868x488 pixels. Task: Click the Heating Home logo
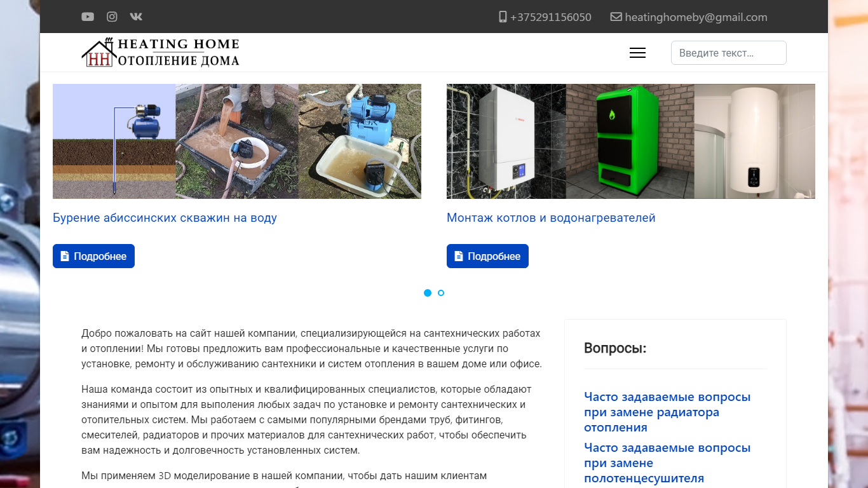point(161,52)
